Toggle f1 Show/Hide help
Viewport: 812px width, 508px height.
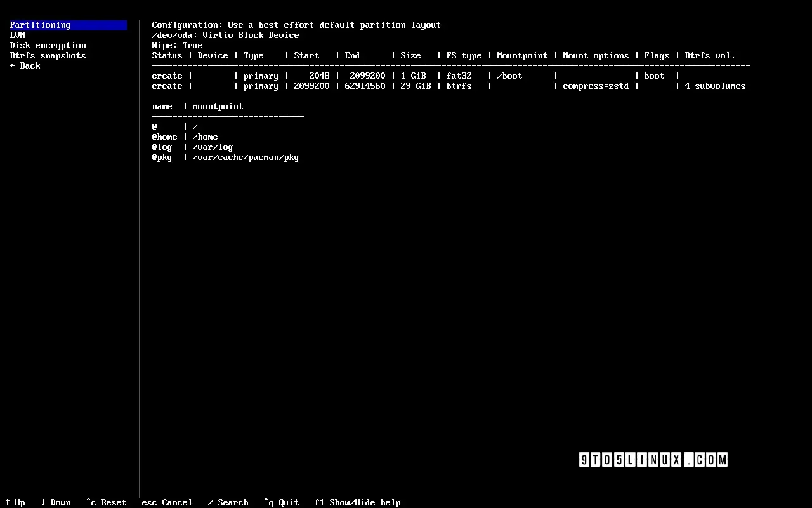pos(358,502)
